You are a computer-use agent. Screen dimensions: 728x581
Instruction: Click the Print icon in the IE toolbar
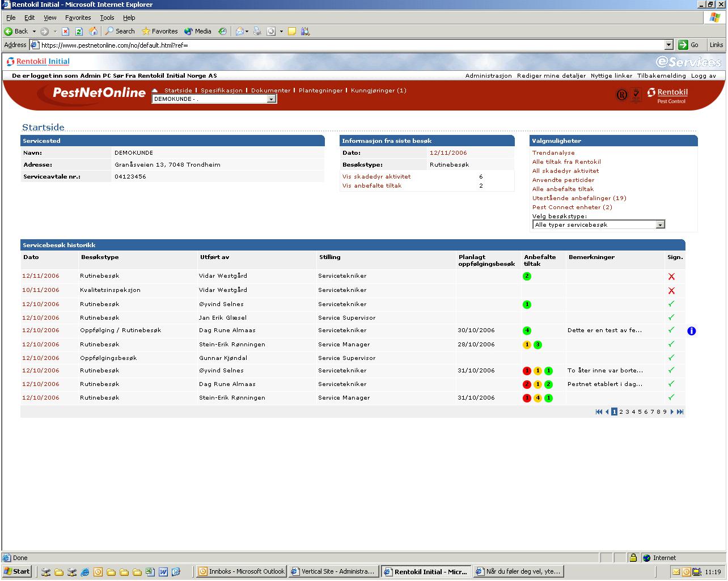click(257, 31)
